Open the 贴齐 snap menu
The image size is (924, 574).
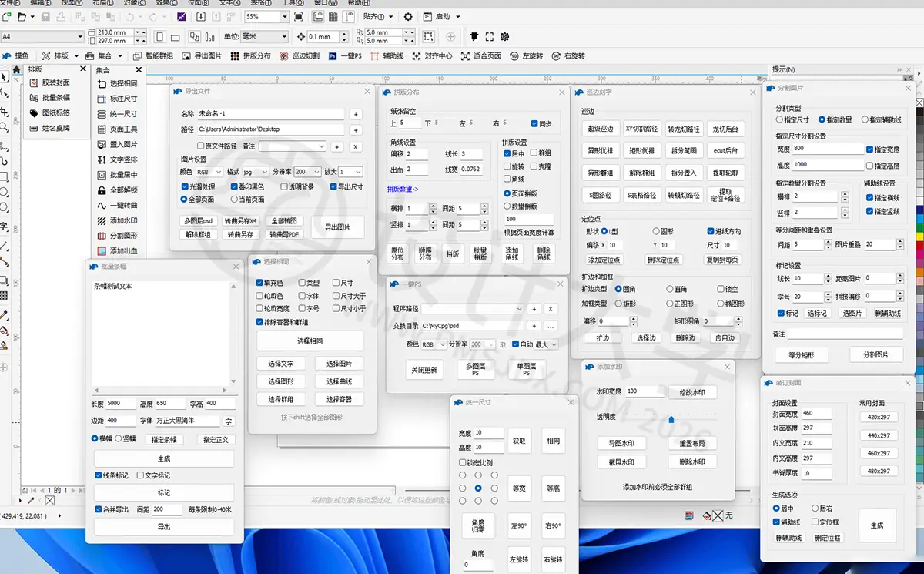[378, 16]
